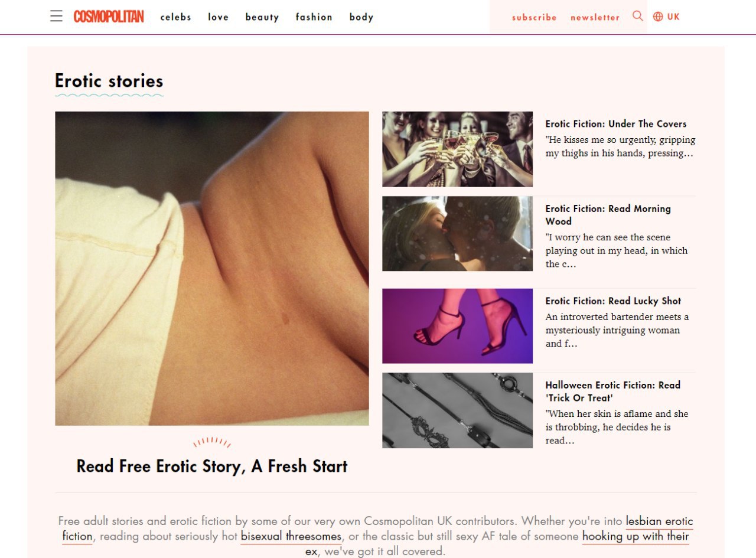
Task: Open Erotic Fiction: Read Morning Wood title
Action: click(x=608, y=215)
